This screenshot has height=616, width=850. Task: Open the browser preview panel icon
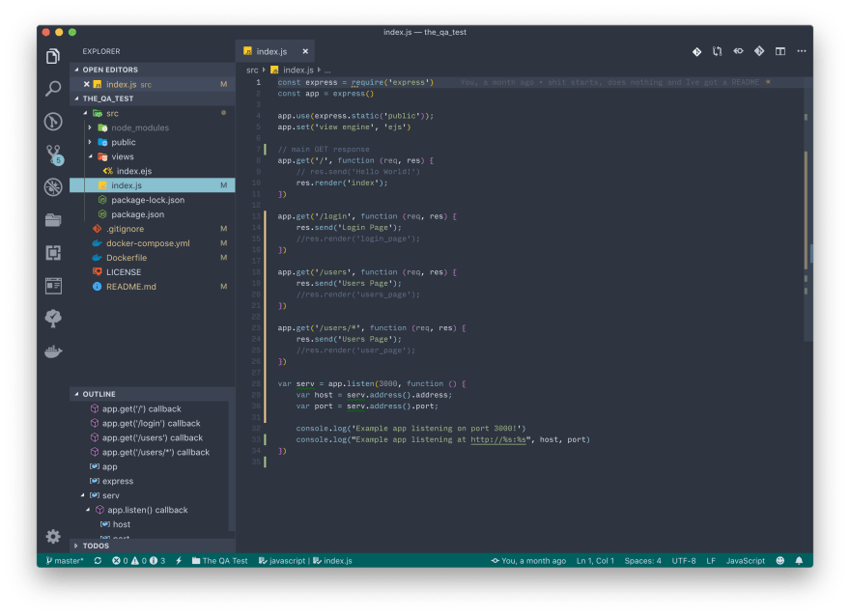(x=52, y=286)
